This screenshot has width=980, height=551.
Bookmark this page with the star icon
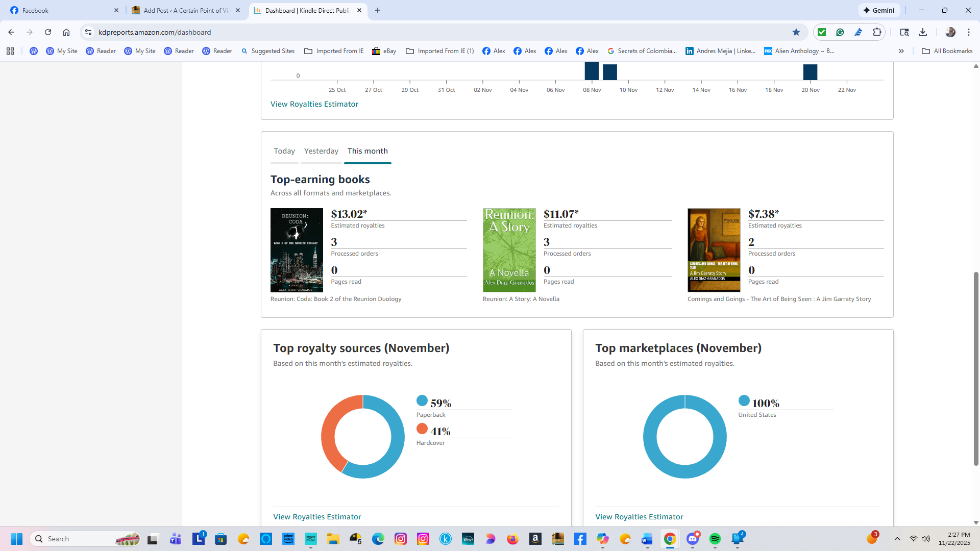[x=796, y=32]
